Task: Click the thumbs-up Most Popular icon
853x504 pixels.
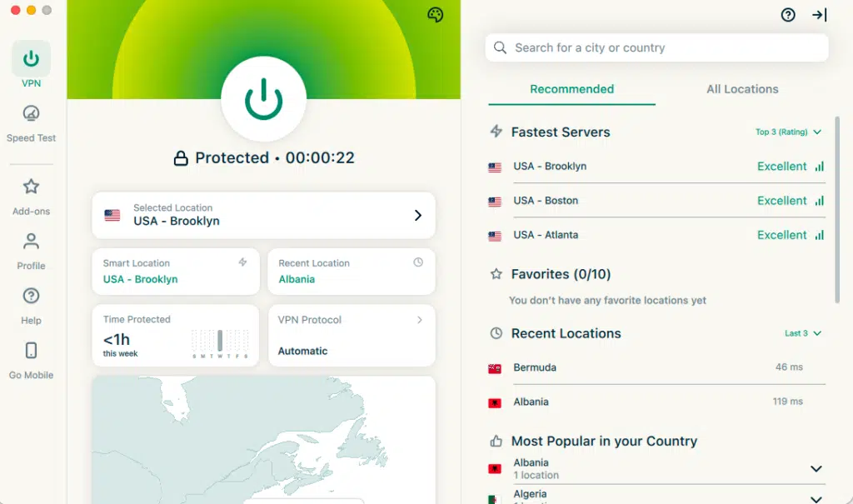Action: tap(496, 441)
